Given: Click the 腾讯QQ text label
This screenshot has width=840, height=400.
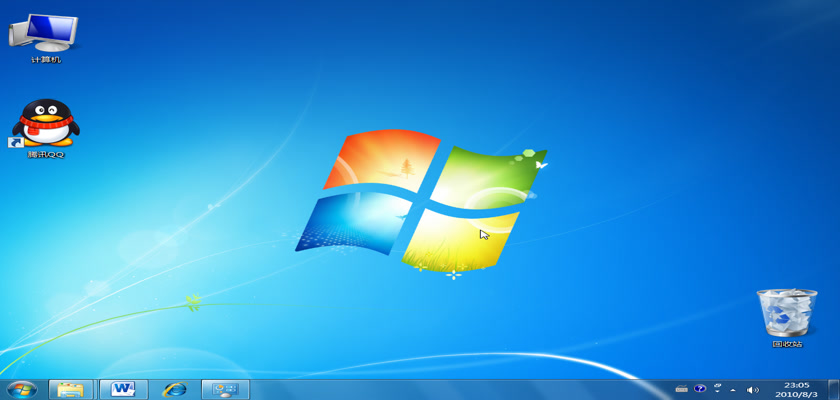Looking at the screenshot, I should tap(45, 154).
